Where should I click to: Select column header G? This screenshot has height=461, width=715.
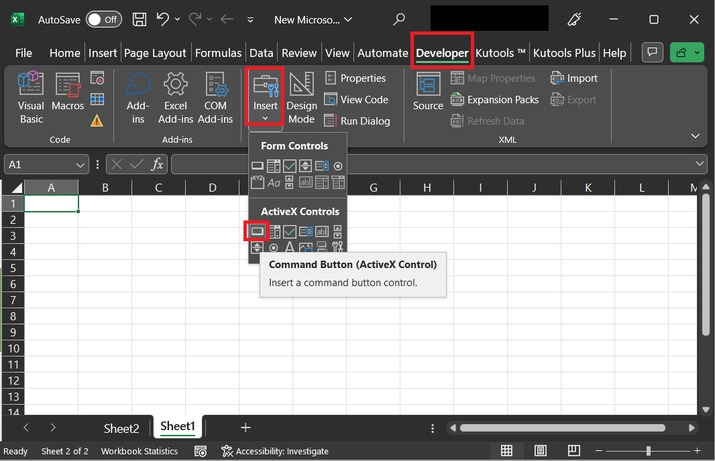coord(373,188)
